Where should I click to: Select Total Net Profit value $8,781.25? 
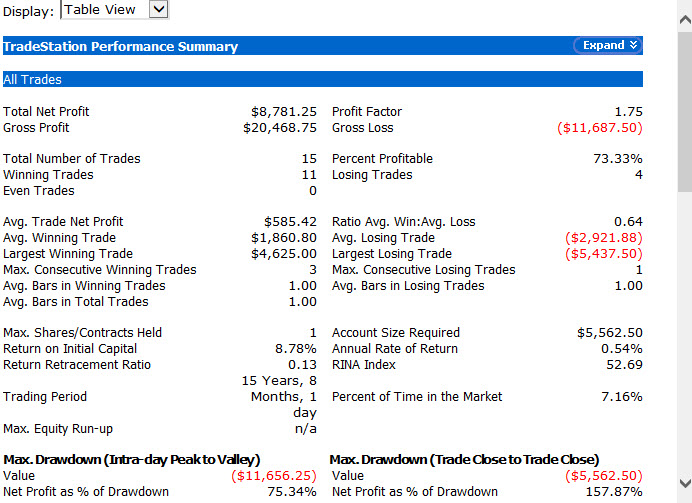[x=284, y=112]
